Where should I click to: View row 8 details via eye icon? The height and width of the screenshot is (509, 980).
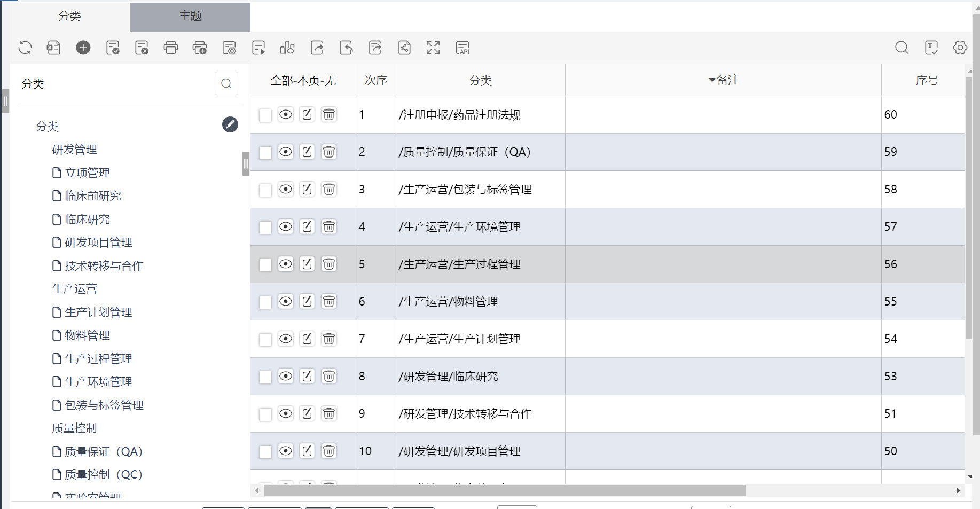coord(286,376)
